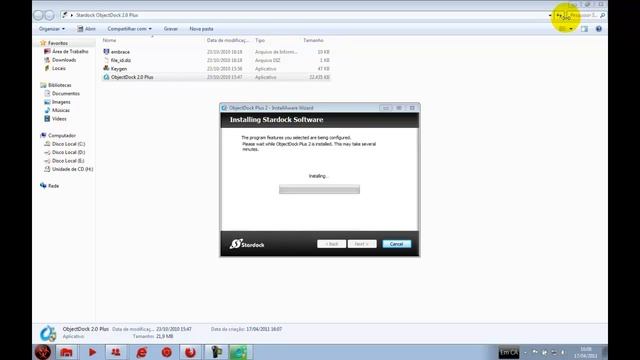Click the Explorer Back navigation arrow
Viewport: 640px width, 360px height.
tap(38, 16)
